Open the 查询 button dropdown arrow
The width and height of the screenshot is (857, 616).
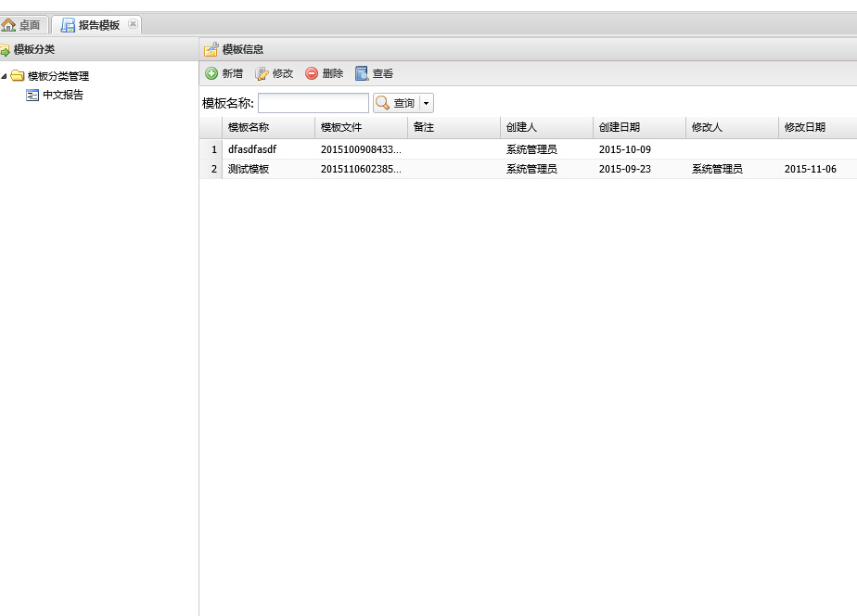(427, 104)
